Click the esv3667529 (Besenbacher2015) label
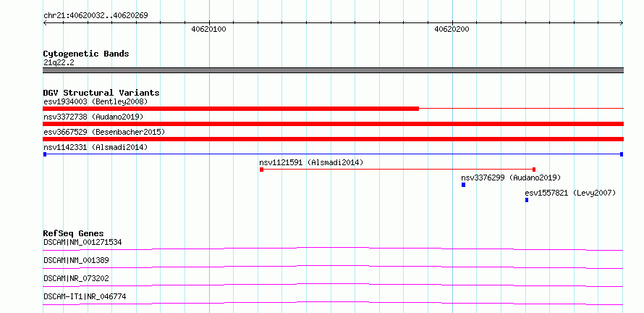644x313 pixels. click(x=104, y=132)
